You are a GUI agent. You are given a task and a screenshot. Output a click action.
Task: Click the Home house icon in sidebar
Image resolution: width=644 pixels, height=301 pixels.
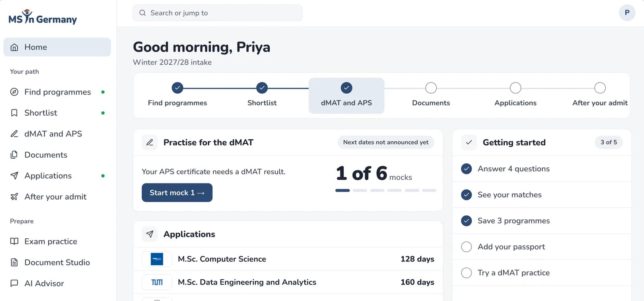[x=14, y=47]
